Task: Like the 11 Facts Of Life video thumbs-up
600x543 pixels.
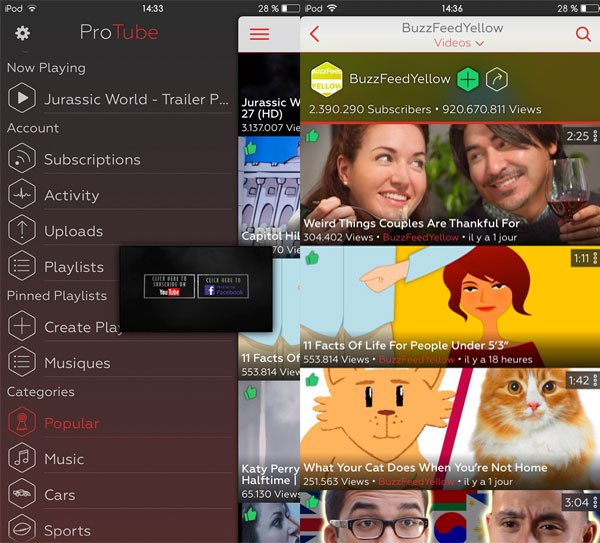Action: (x=312, y=258)
